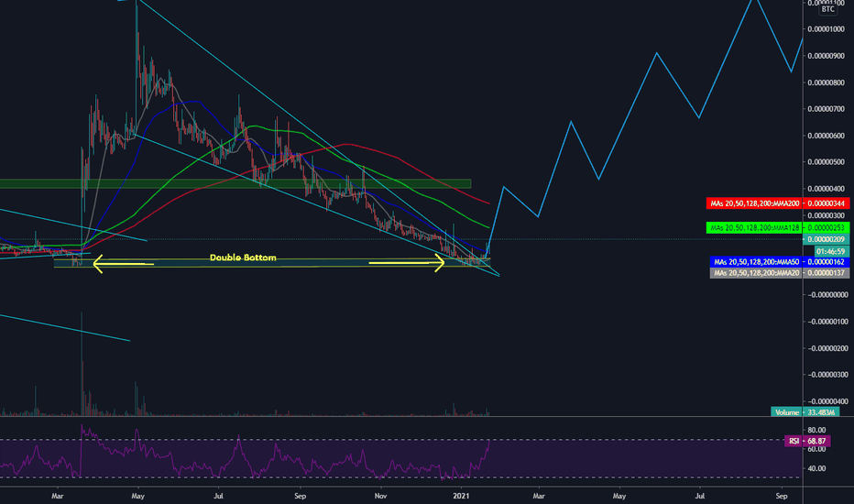Select the yellow left-pointing arrow drawing
This screenshot has height=504, width=854.
(123, 264)
